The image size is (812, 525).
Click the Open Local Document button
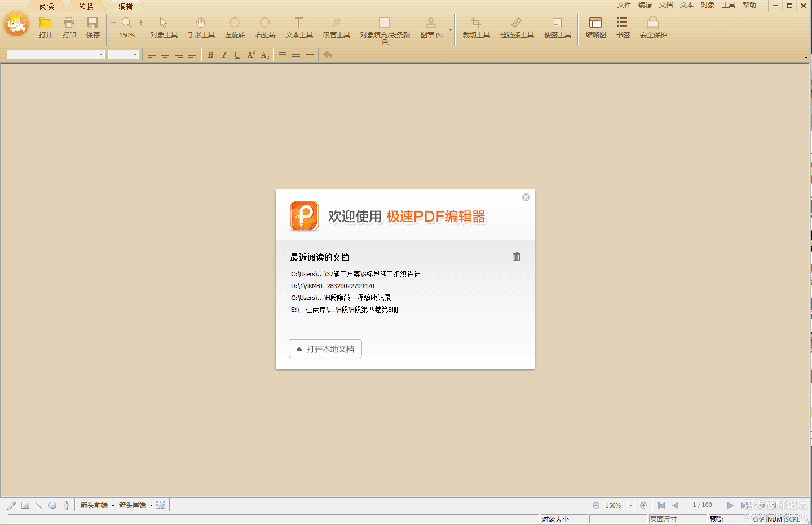[325, 349]
